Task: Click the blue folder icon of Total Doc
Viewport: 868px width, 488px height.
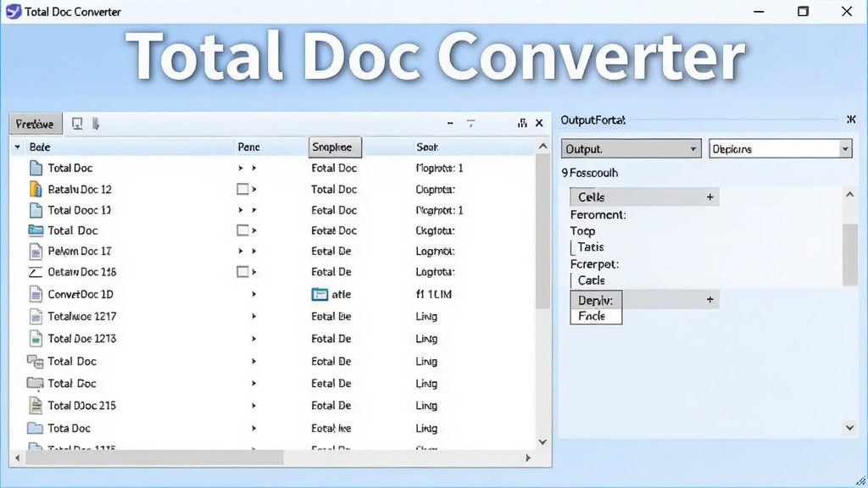Action: point(36,230)
